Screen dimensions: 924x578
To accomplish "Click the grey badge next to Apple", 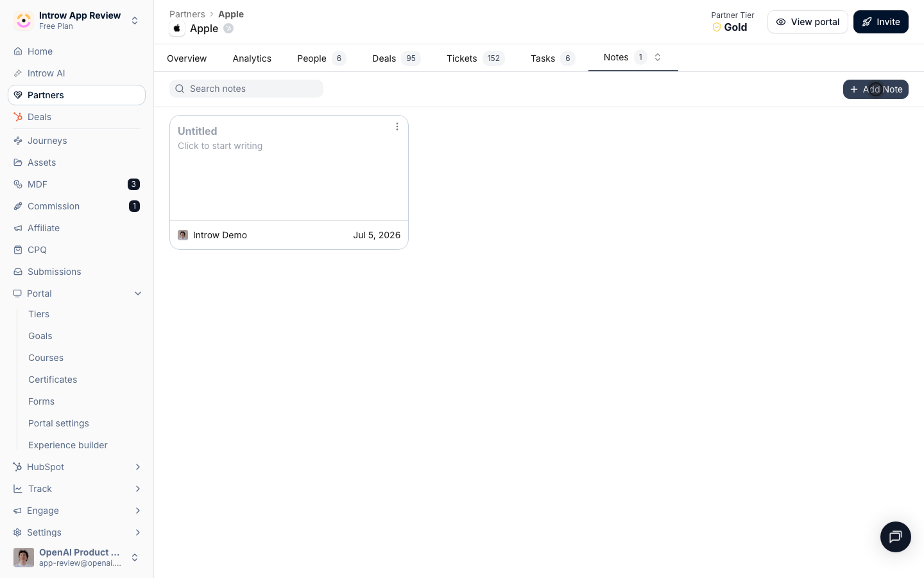I will click(x=228, y=28).
